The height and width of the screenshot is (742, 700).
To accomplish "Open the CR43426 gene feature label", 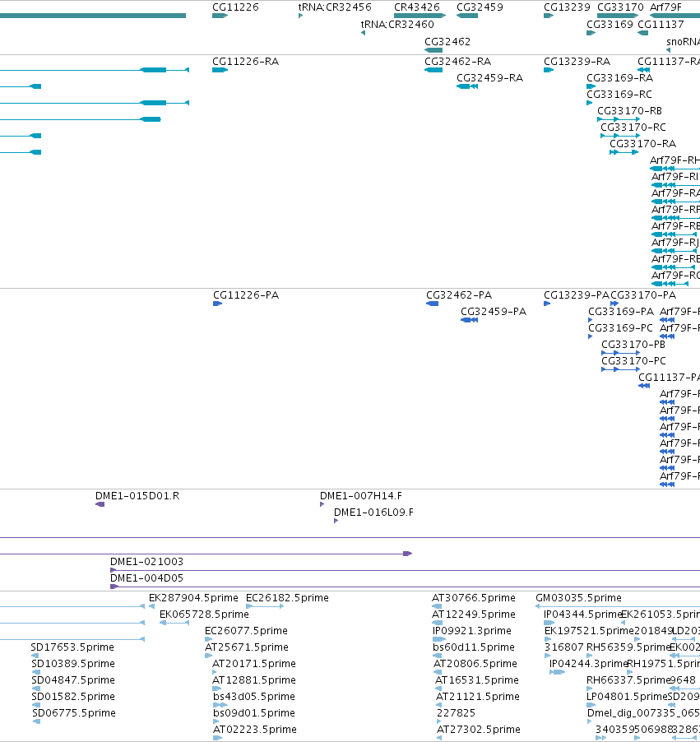I will [416, 7].
